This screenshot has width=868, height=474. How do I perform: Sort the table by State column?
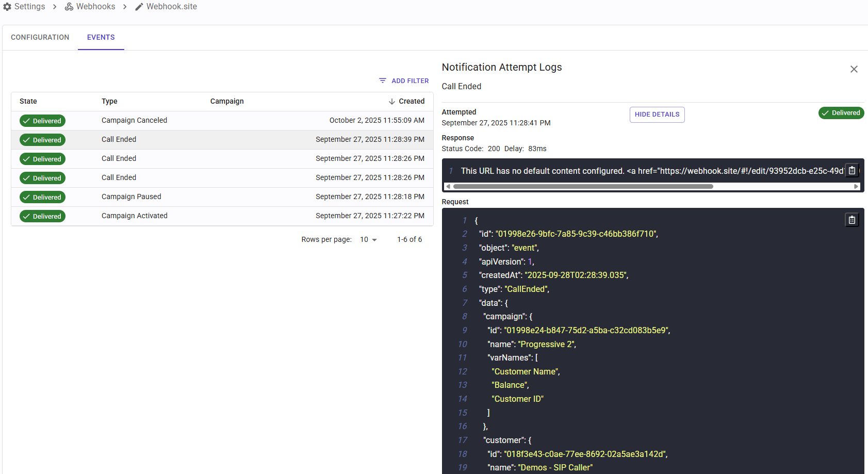(28, 102)
